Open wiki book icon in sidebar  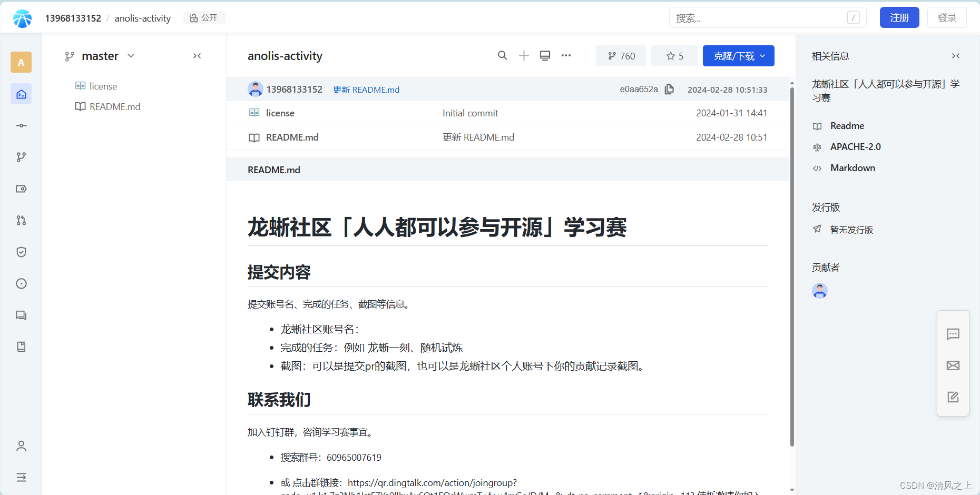21,346
